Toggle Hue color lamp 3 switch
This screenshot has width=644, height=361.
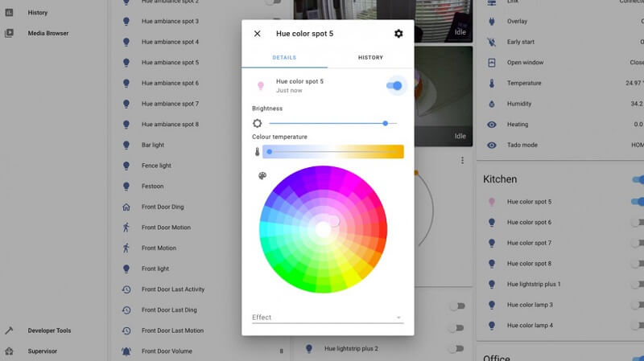[637, 305]
